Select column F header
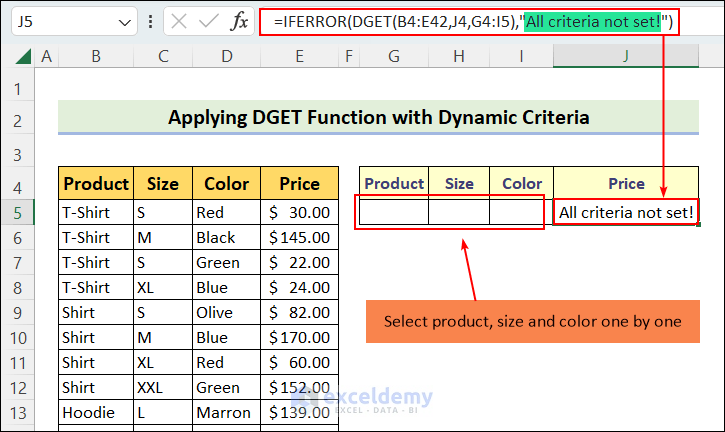The image size is (725, 432). pyautogui.click(x=349, y=56)
